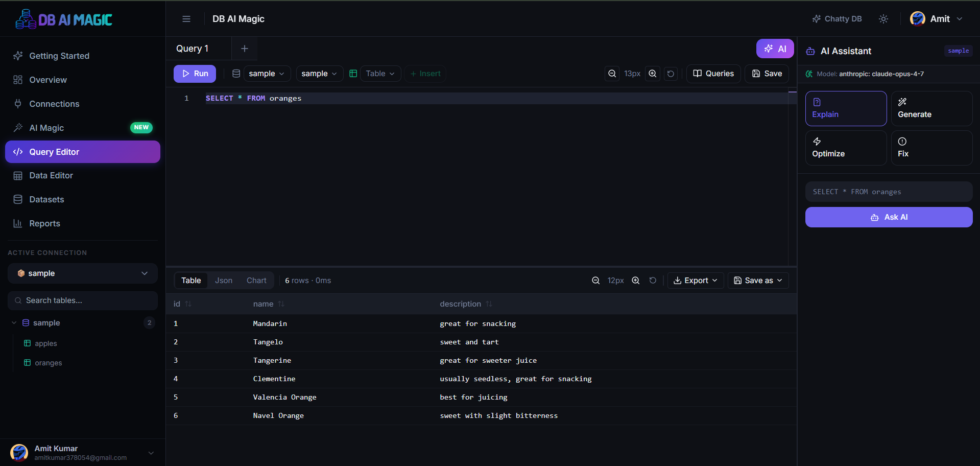The height and width of the screenshot is (466, 980).
Task: Select the Optimize AI mode
Action: tap(846, 148)
